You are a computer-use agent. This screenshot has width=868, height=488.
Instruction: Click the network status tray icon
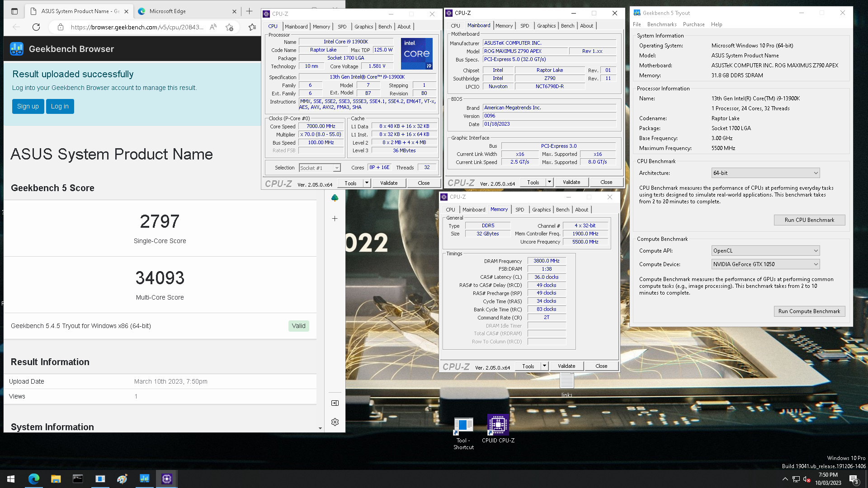pyautogui.click(x=796, y=479)
